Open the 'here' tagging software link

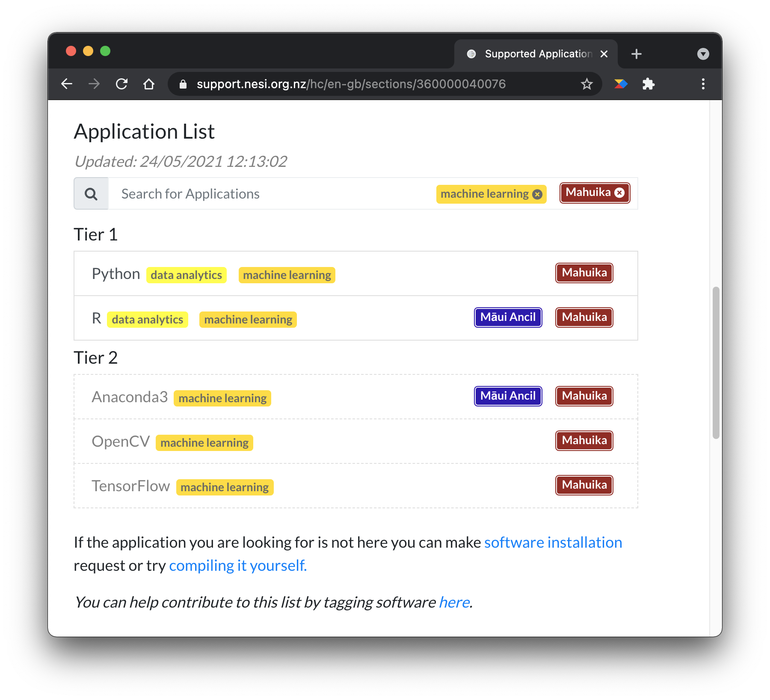454,602
